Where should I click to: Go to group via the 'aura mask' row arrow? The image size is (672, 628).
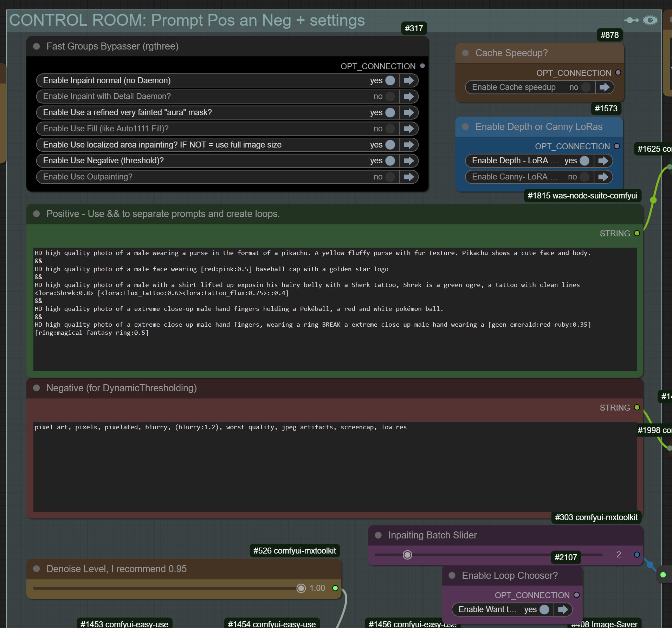click(409, 112)
